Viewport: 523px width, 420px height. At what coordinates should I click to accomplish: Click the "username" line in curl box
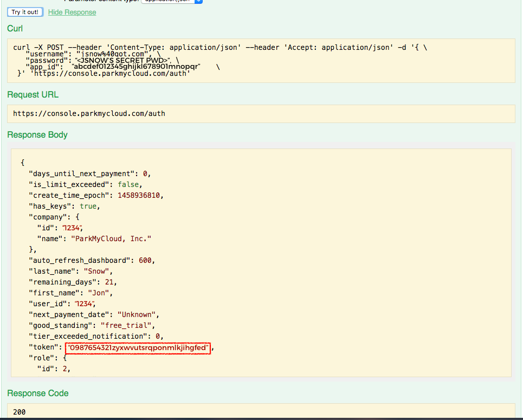pos(93,54)
